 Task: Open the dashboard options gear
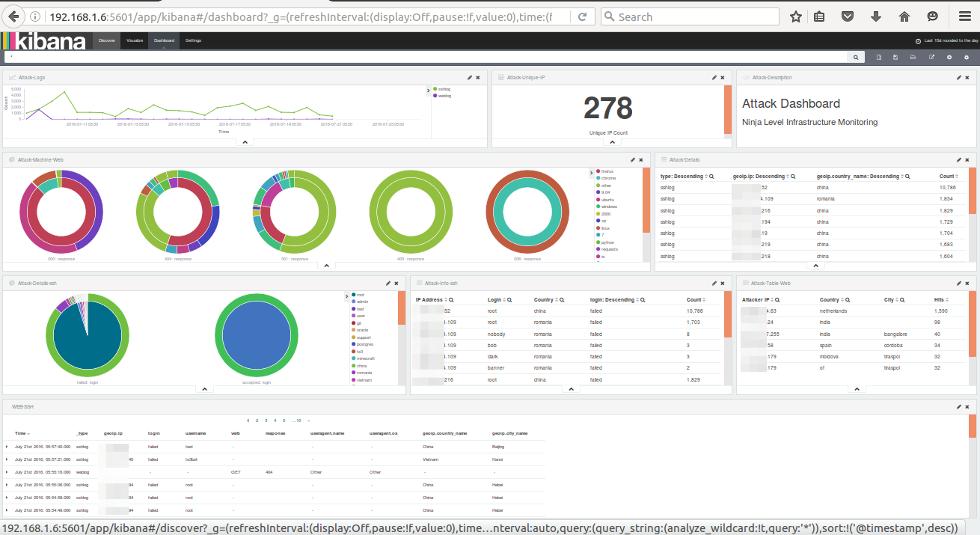pos(967,56)
